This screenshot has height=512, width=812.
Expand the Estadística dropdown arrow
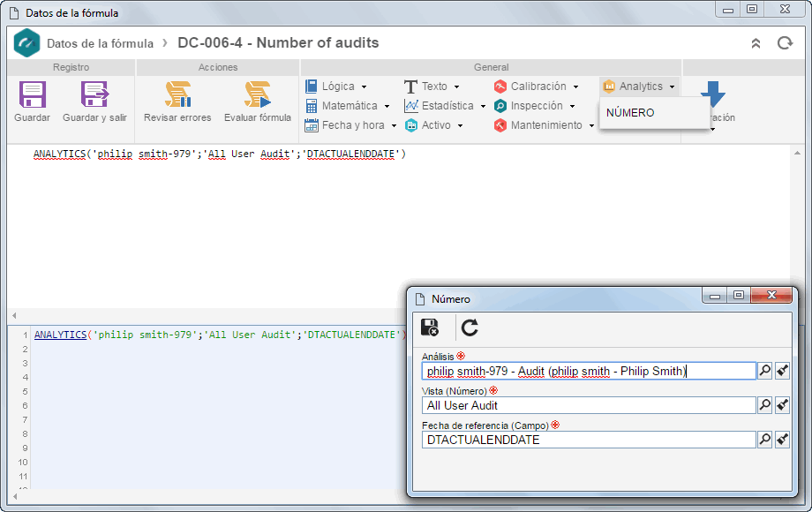click(483, 106)
